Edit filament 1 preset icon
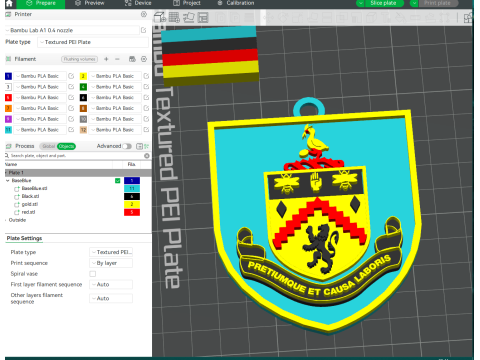The width and height of the screenshot is (480, 360). [x=71, y=76]
